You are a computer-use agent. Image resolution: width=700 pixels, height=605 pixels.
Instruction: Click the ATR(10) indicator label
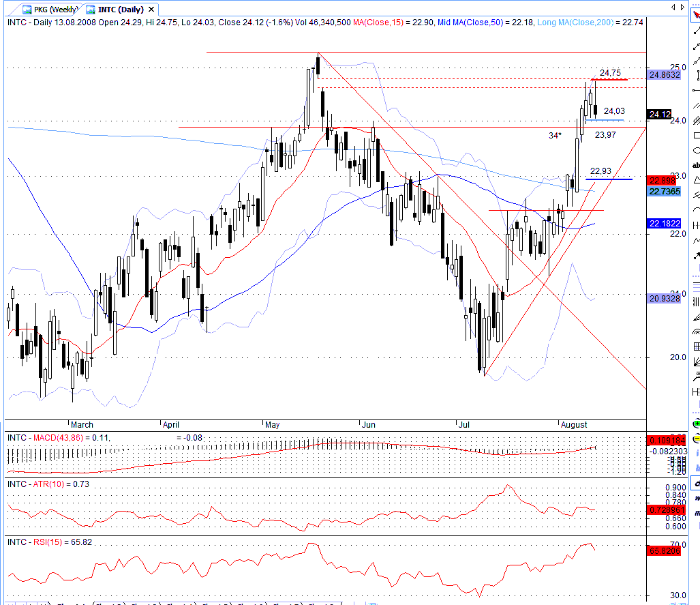pyautogui.click(x=48, y=484)
